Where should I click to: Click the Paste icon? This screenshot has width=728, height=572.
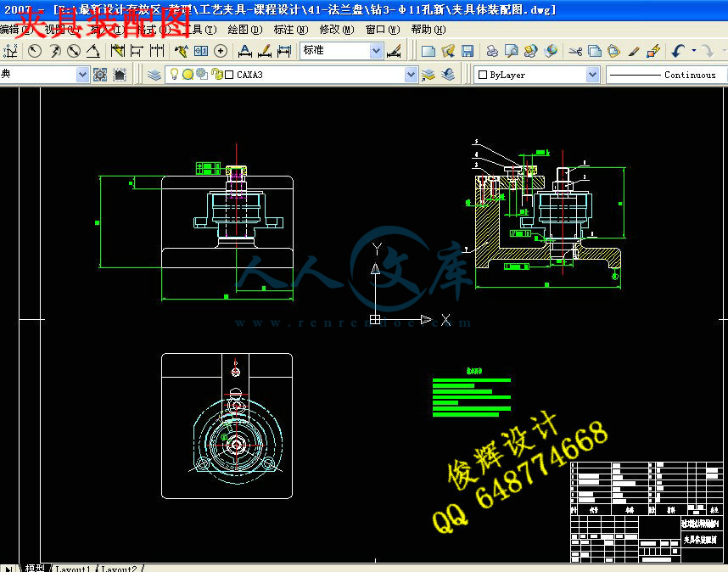pyautogui.click(x=613, y=51)
